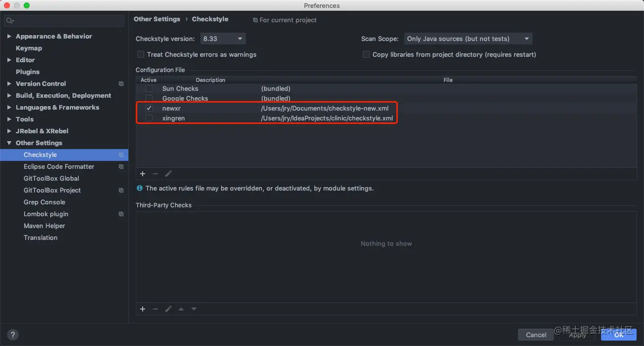
Task: Collapse the Other Settings group
Action: coord(9,143)
